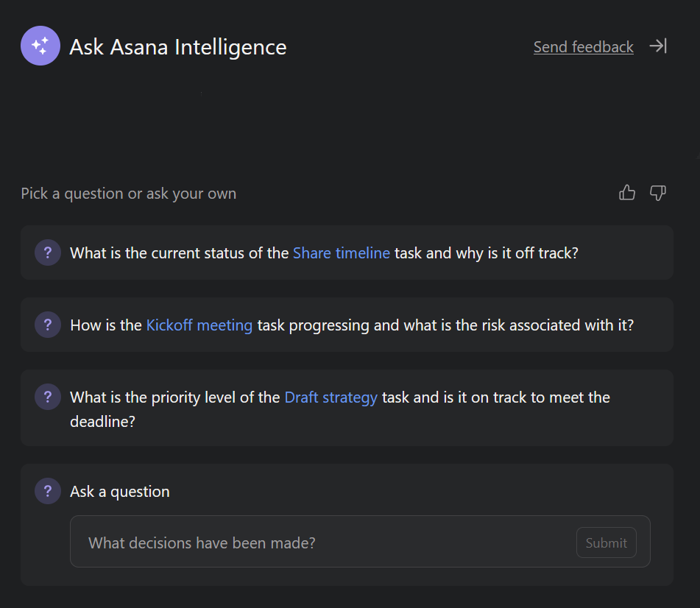
Task: Click question mark icon beside Ask a question
Action: 48,492
